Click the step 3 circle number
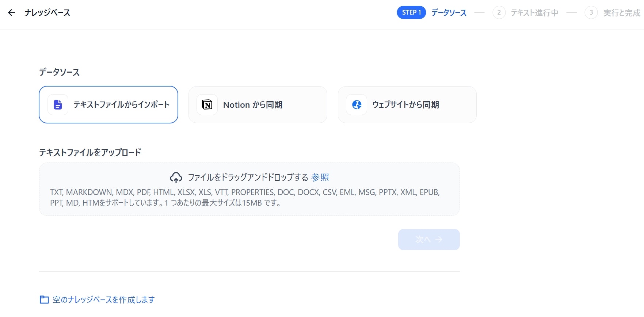The height and width of the screenshot is (317, 644). pos(591,12)
